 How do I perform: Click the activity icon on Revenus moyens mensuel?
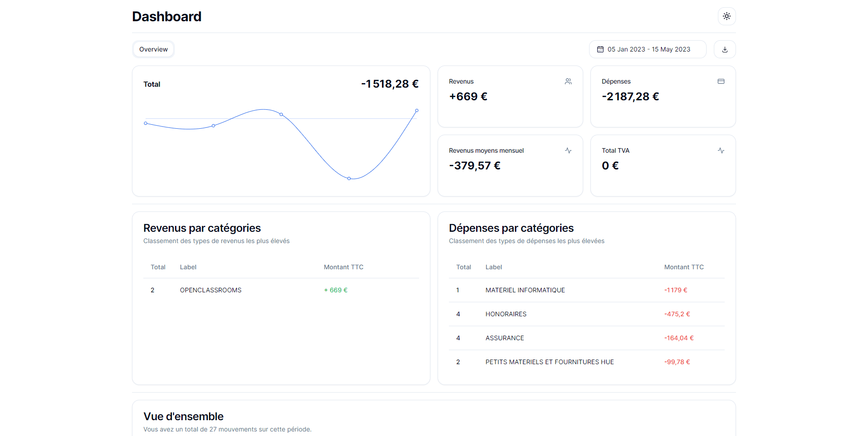(x=568, y=150)
